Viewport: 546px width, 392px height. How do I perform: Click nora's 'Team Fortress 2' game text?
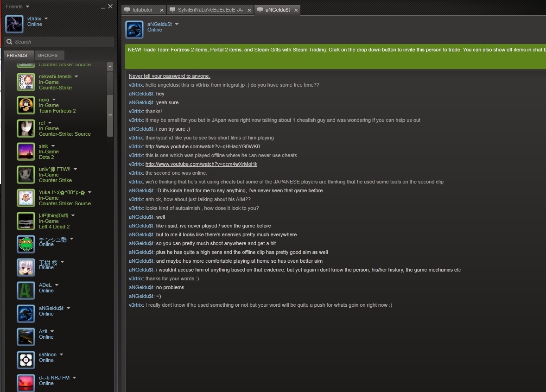[57, 111]
